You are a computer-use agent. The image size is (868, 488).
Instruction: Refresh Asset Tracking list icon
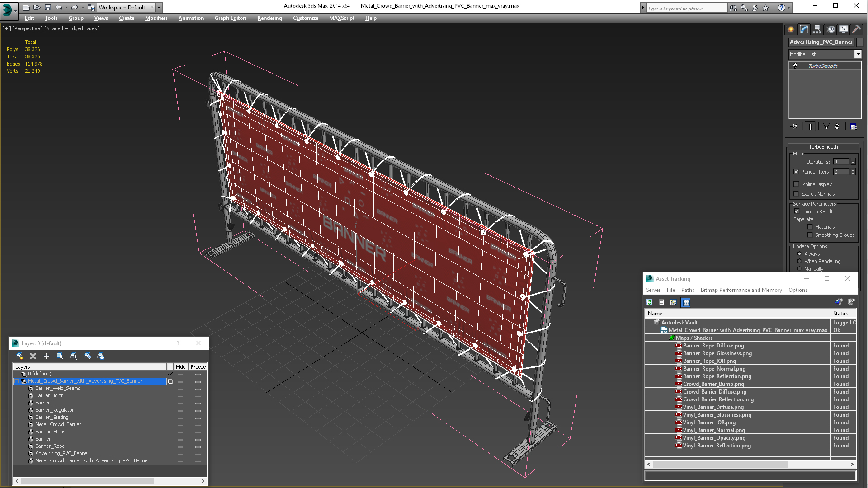coord(649,302)
